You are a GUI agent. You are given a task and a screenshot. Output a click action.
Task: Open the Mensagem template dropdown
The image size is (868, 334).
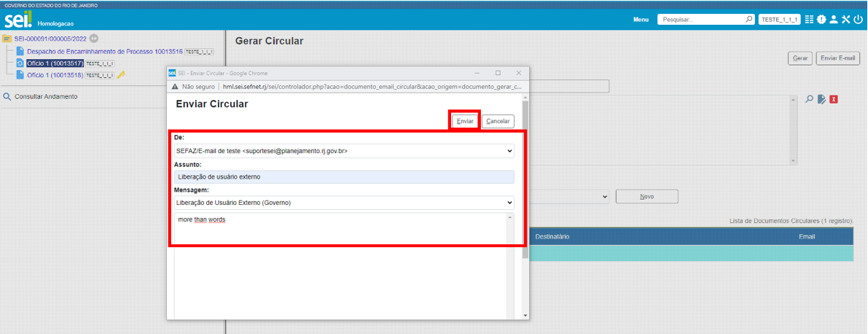point(344,202)
